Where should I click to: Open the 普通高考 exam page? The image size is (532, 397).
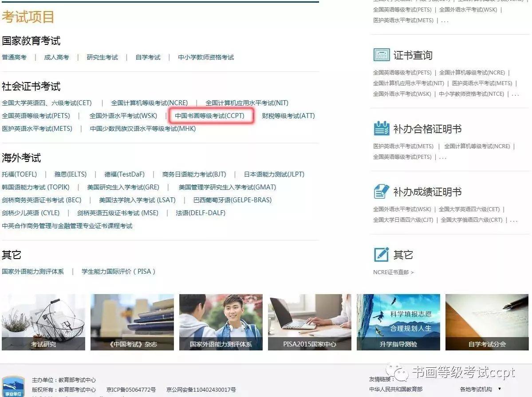pos(15,57)
